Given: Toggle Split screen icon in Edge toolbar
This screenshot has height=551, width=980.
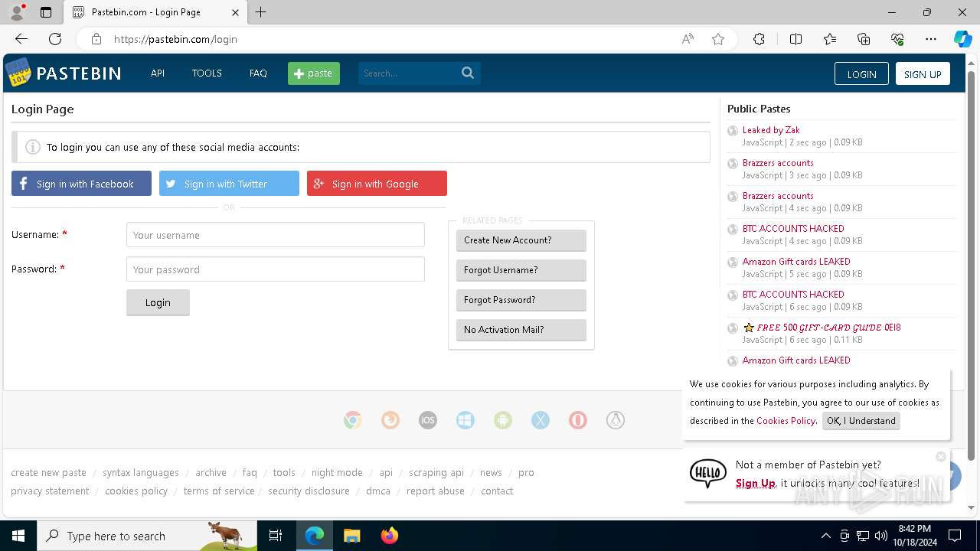Looking at the screenshot, I should coord(795,39).
